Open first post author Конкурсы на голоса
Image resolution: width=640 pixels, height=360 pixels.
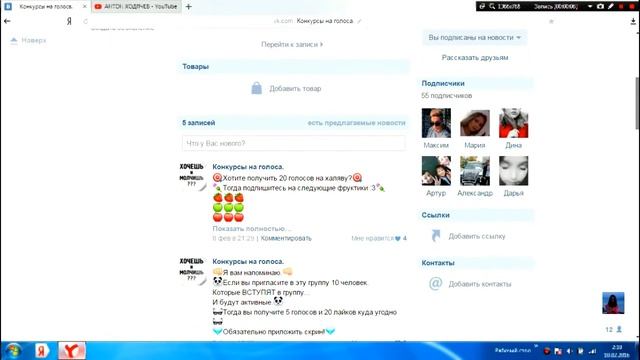point(248,167)
